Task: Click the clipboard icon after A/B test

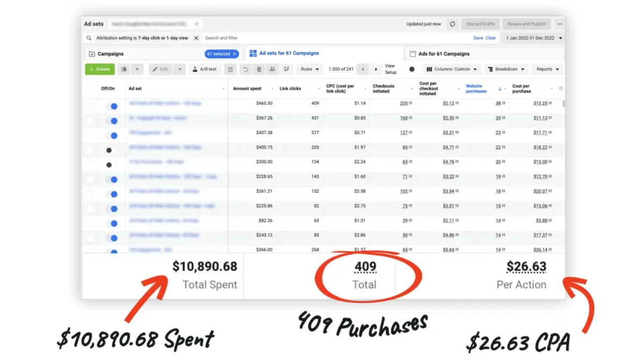Action: (x=230, y=69)
